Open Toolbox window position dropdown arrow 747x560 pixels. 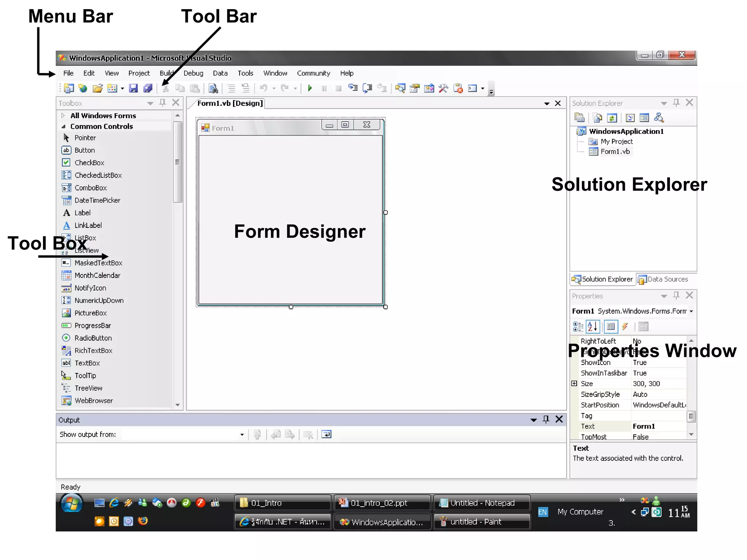(150, 104)
